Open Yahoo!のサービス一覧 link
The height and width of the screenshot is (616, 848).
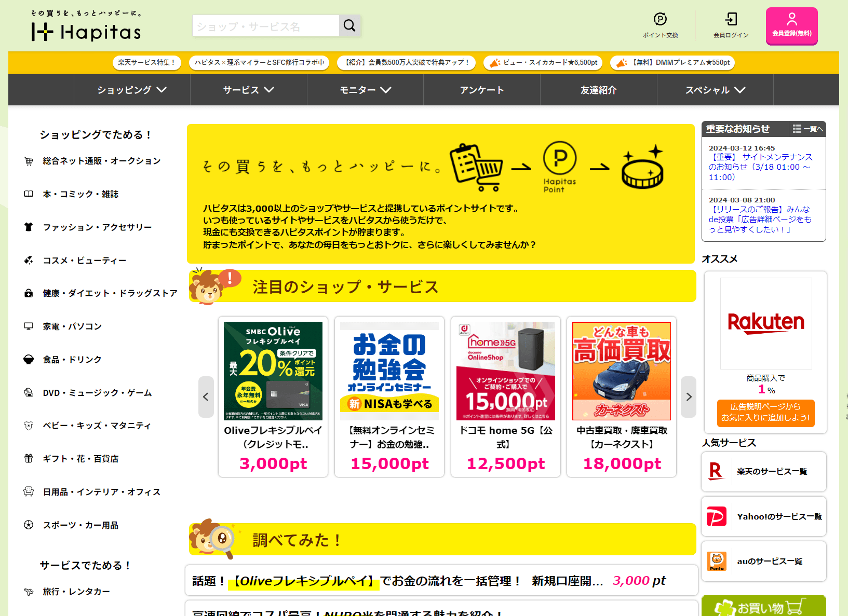[779, 517]
